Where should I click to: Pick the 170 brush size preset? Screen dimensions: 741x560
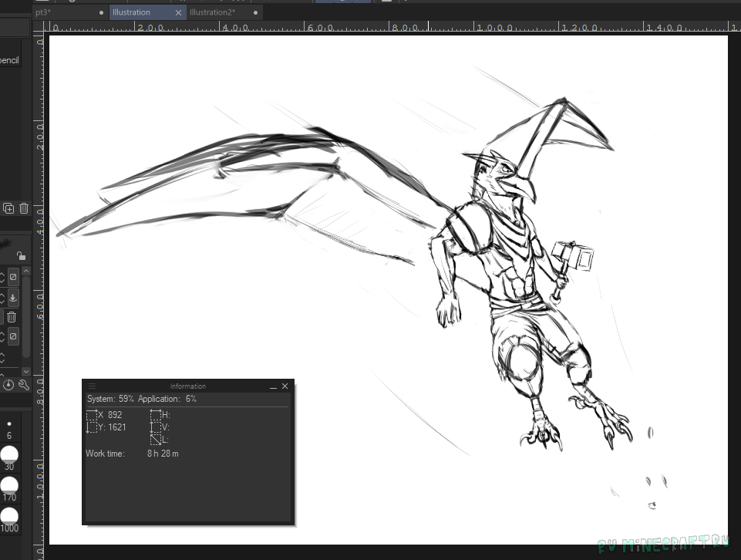tap(9, 487)
